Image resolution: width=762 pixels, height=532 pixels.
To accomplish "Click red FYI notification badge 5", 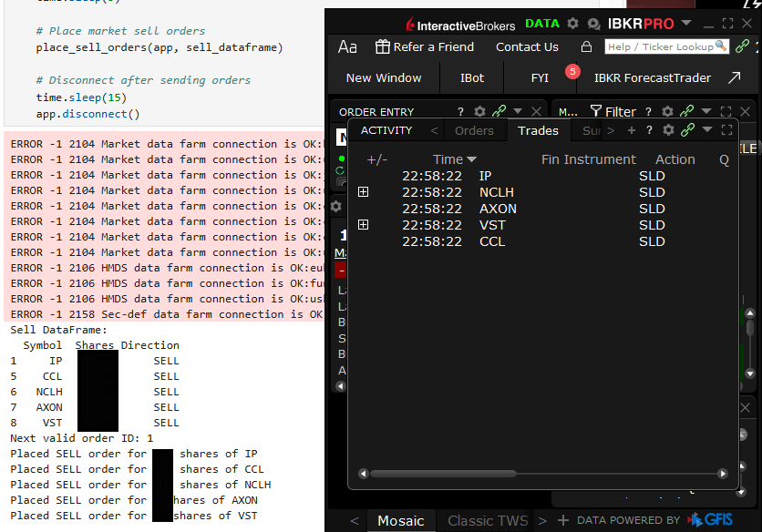I will click(x=572, y=71).
